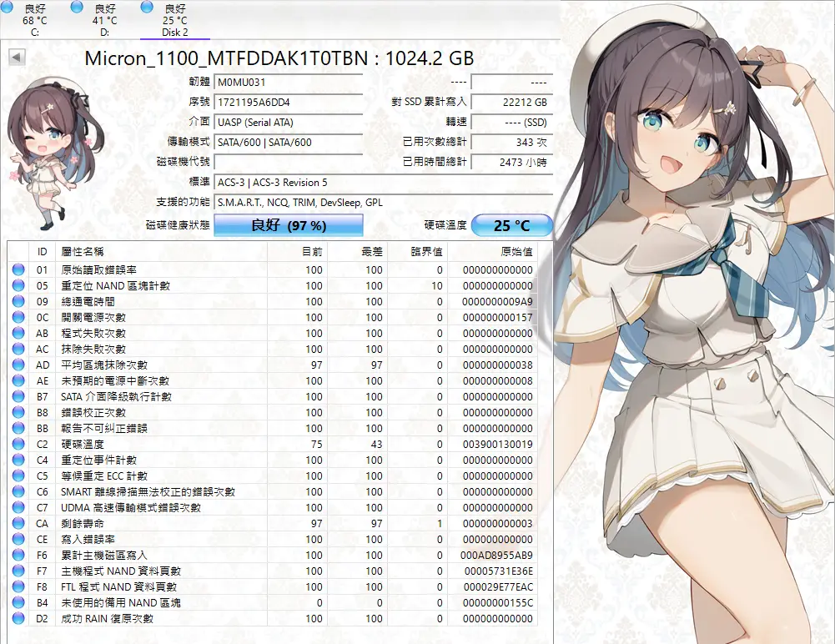Select the Disk 2 tab

coord(174,20)
